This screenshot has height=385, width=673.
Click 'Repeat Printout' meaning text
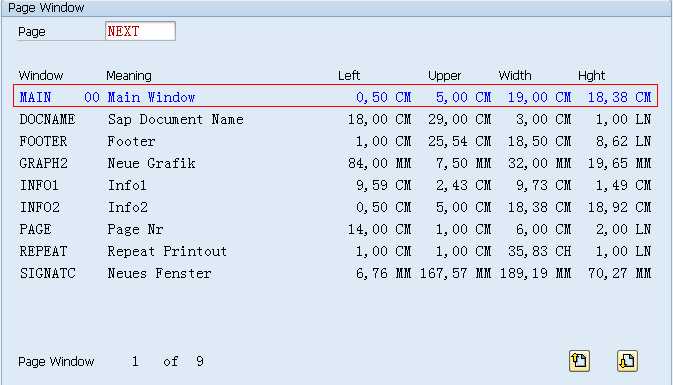pyautogui.click(x=167, y=251)
